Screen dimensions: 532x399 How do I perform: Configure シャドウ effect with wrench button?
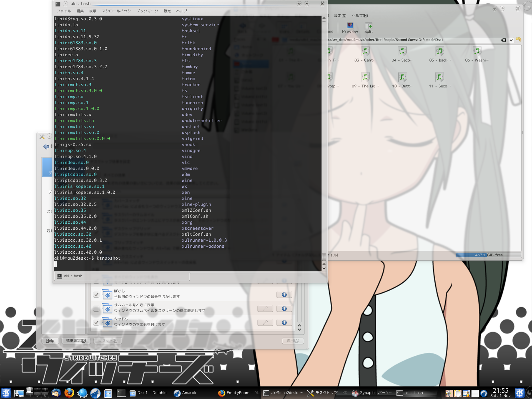pyautogui.click(x=265, y=323)
